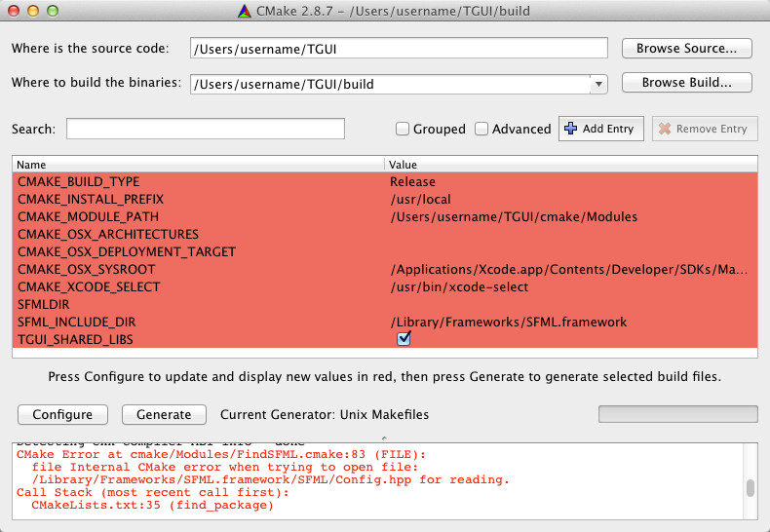
Task: Click the Release value cell
Action: coord(412,181)
